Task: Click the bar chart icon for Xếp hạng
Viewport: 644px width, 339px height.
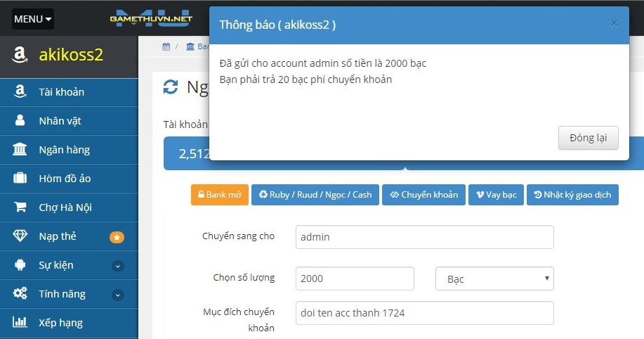Action: coord(20,323)
